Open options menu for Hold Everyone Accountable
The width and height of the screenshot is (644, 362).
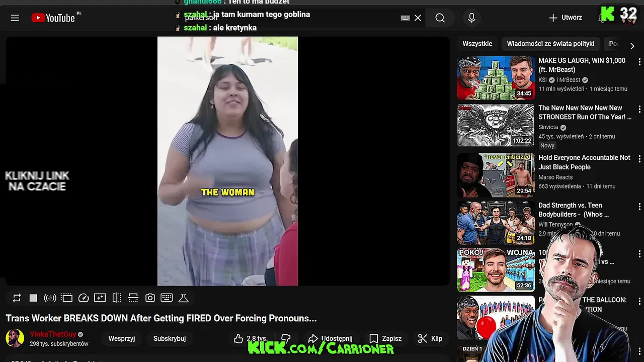coord(639,159)
